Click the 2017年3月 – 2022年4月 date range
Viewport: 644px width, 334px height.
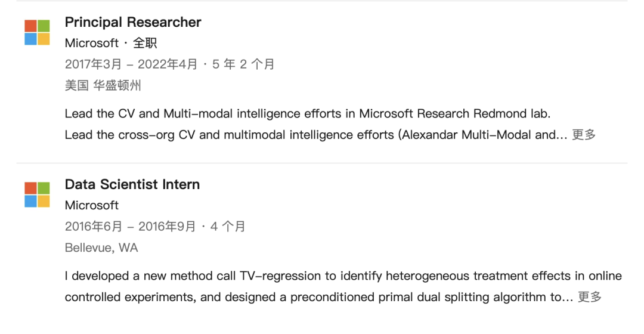pos(131,64)
